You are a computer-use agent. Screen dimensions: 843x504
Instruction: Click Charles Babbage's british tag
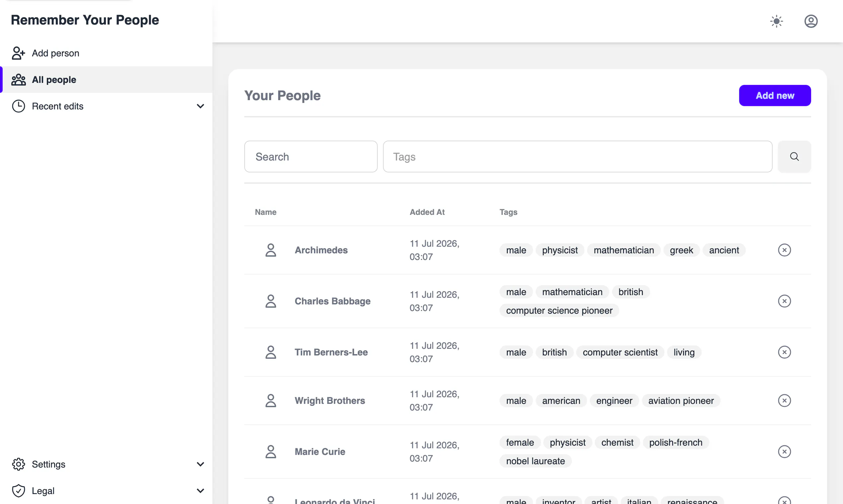pyautogui.click(x=631, y=292)
